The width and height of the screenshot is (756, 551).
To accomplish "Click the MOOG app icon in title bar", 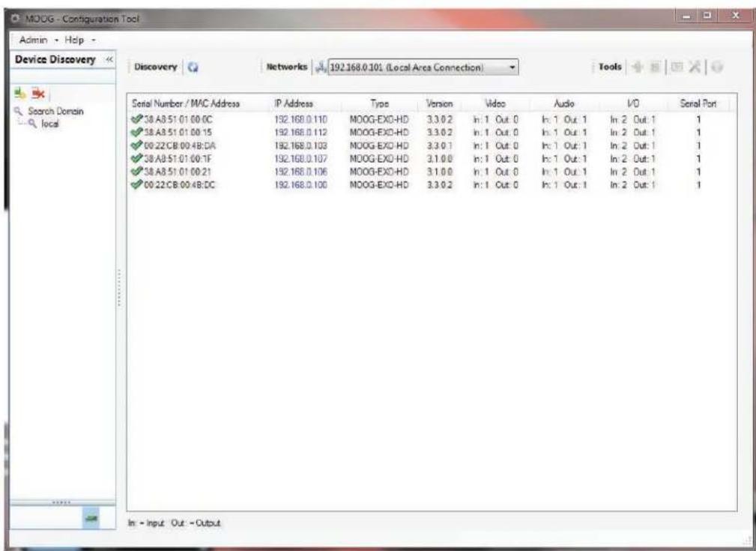I will [x=16, y=18].
